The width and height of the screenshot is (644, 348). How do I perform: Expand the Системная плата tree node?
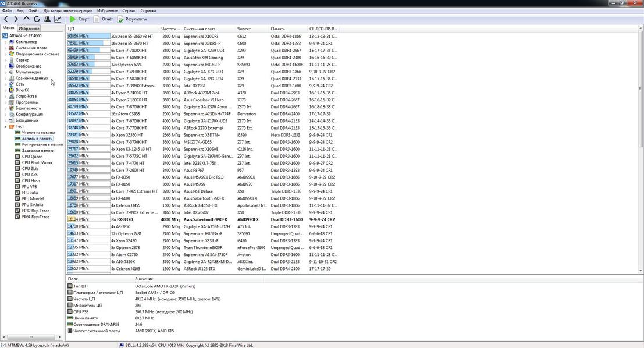pos(5,48)
